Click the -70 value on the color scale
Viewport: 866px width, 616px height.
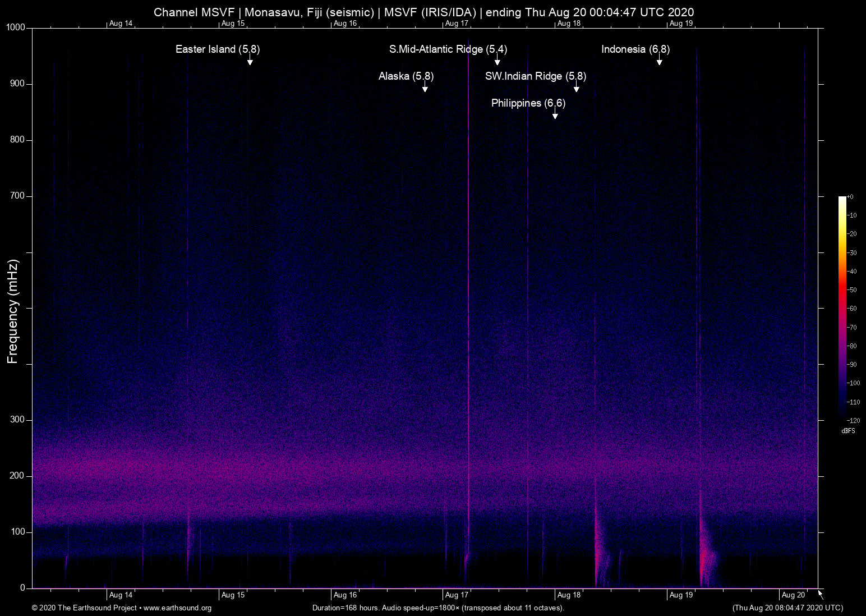click(x=852, y=327)
